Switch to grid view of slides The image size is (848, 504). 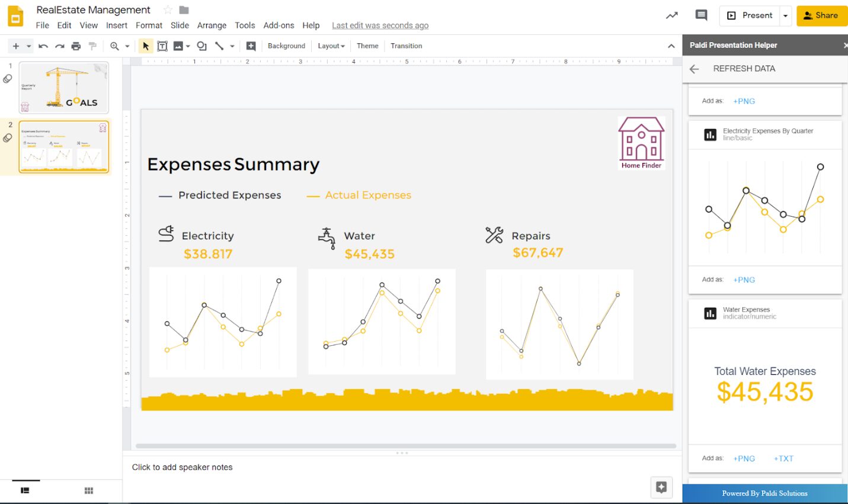(88, 490)
